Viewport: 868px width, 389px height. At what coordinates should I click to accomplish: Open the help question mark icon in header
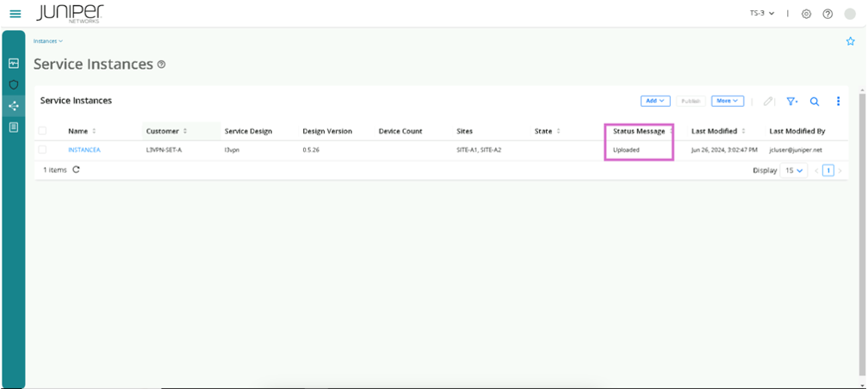pos(828,14)
